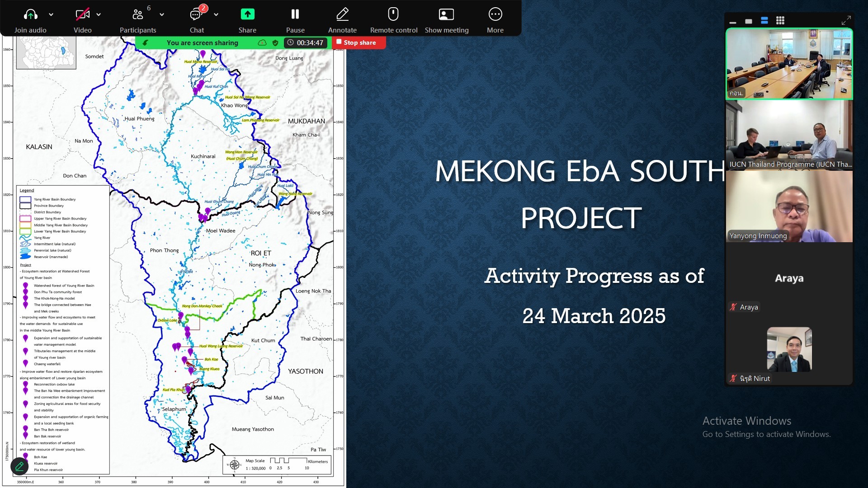This screenshot has height=488, width=868.
Task: Click the Remote control mouse icon
Action: pos(393,14)
